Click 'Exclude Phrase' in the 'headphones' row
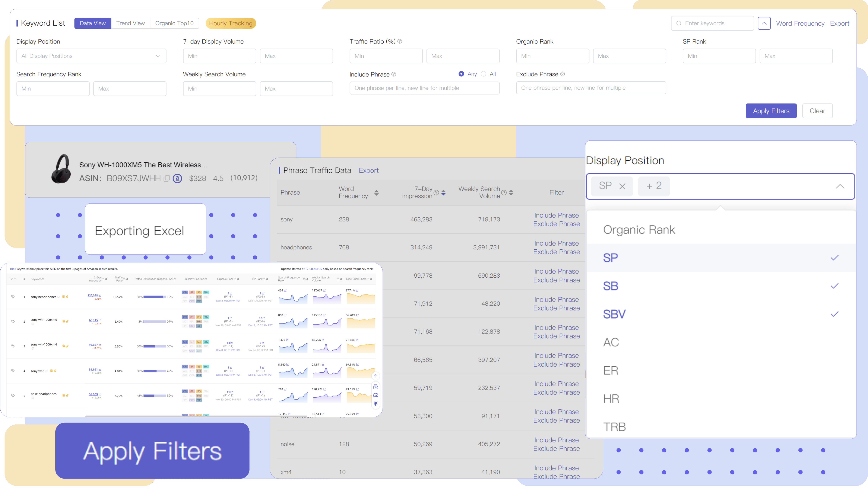This screenshot has height=492, width=868. click(x=556, y=252)
